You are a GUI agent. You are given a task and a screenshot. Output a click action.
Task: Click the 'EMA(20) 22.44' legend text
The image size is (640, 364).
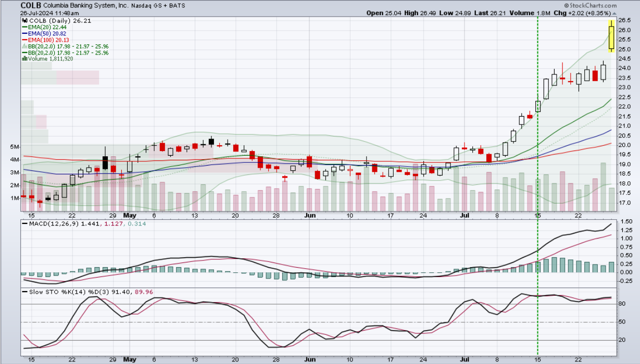click(47, 28)
